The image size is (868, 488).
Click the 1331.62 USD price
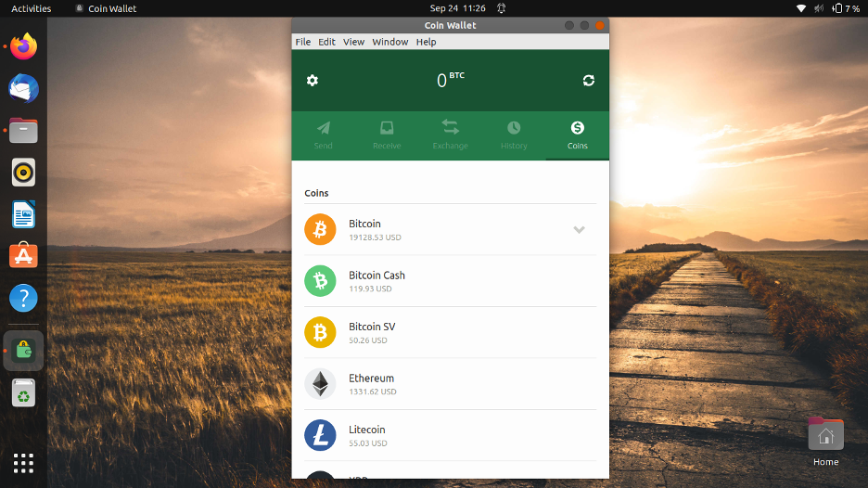373,392
